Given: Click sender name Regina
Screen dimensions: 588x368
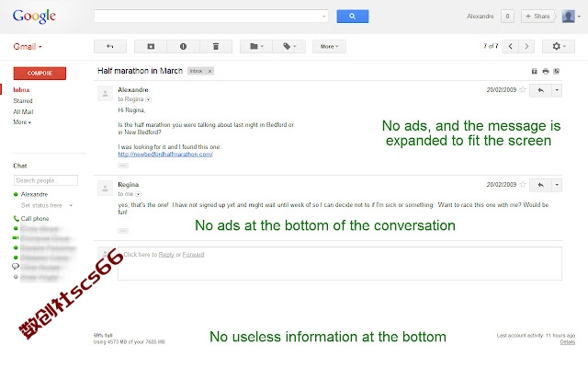Looking at the screenshot, I should tap(129, 184).
